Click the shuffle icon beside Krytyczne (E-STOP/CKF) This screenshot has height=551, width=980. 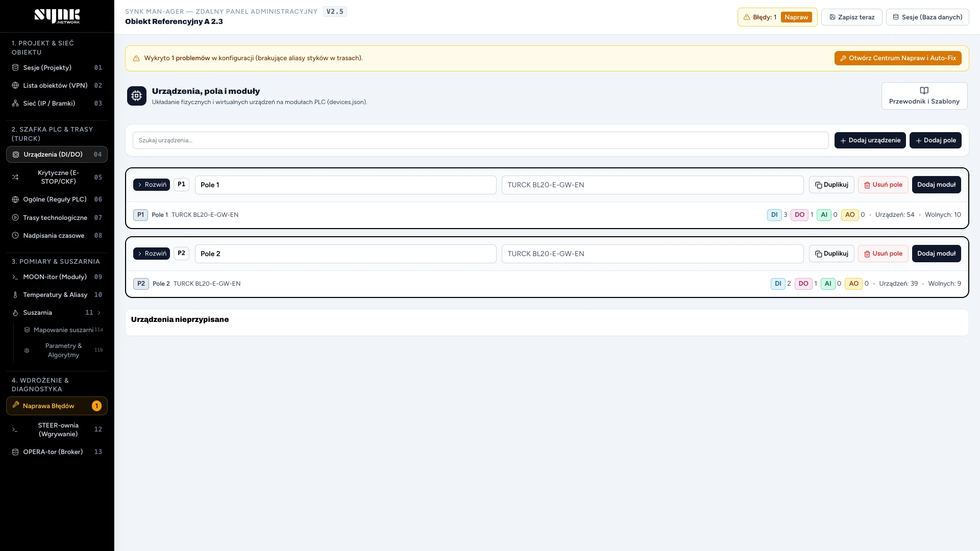click(x=15, y=178)
